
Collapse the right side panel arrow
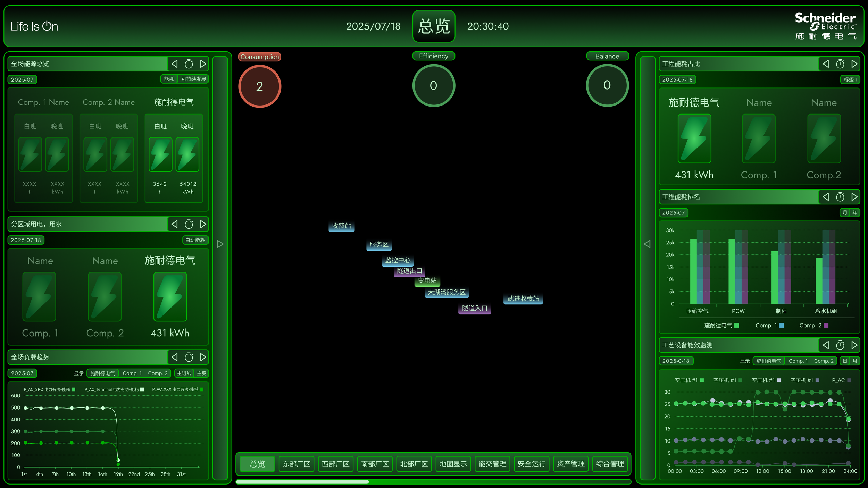[x=647, y=244]
